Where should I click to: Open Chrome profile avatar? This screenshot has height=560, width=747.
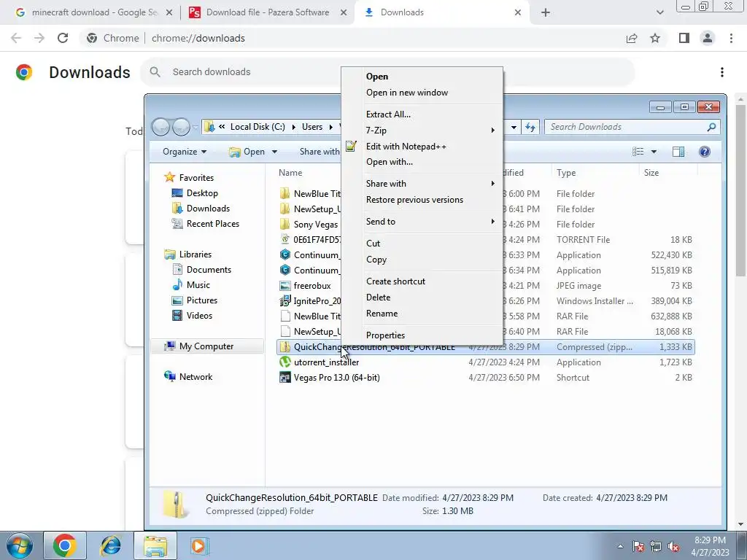point(708,38)
